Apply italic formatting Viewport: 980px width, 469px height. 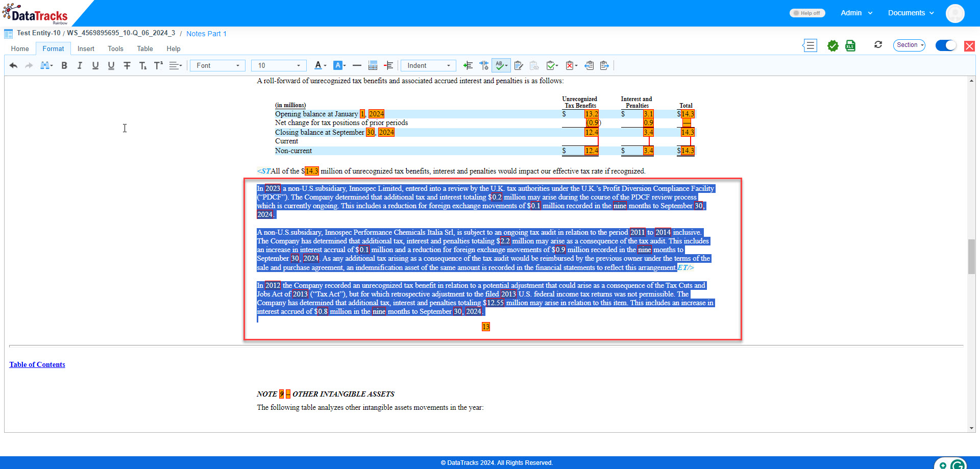(80, 65)
